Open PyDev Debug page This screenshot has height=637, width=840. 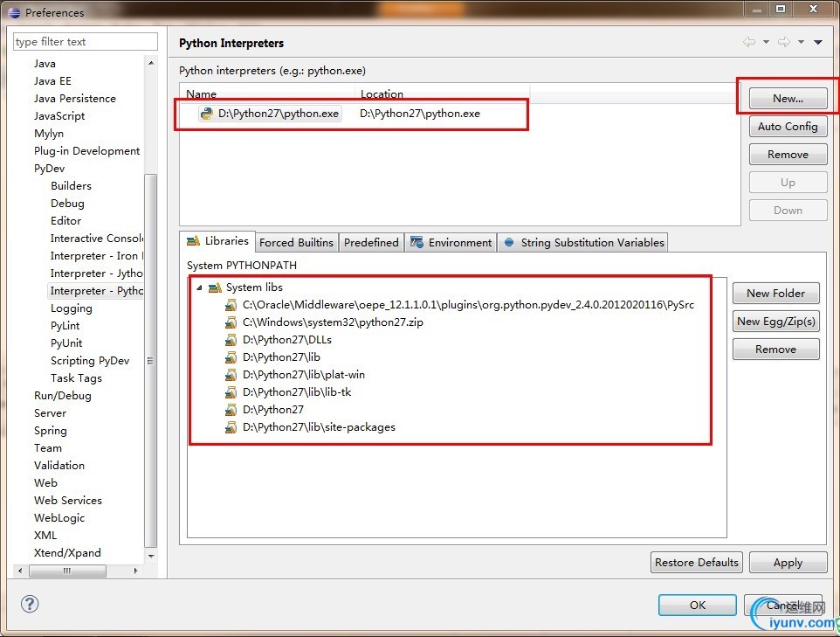(x=67, y=204)
